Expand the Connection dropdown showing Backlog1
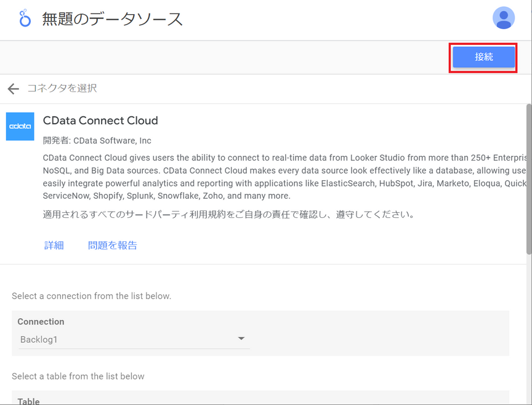 [134, 339]
